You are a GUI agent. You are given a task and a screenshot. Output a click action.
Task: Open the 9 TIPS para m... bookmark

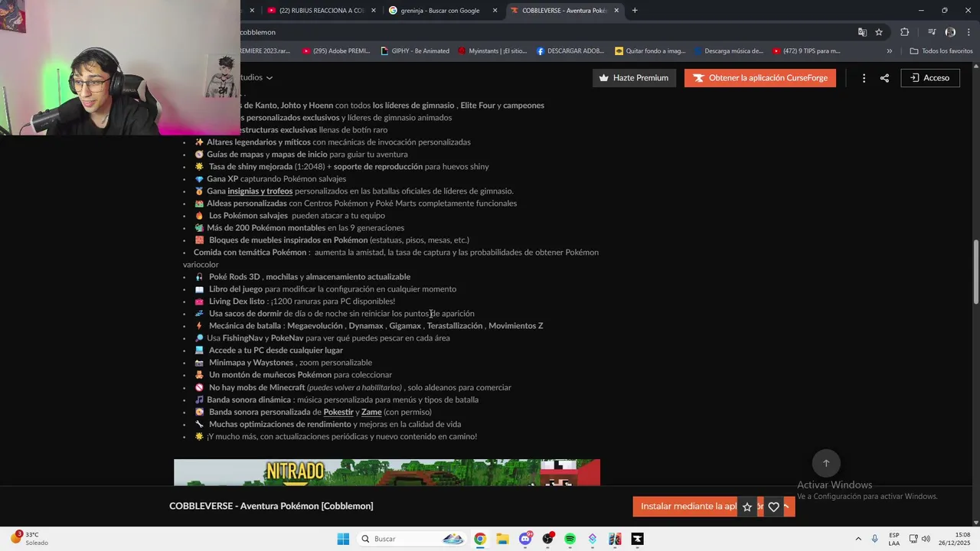pyautogui.click(x=806, y=51)
